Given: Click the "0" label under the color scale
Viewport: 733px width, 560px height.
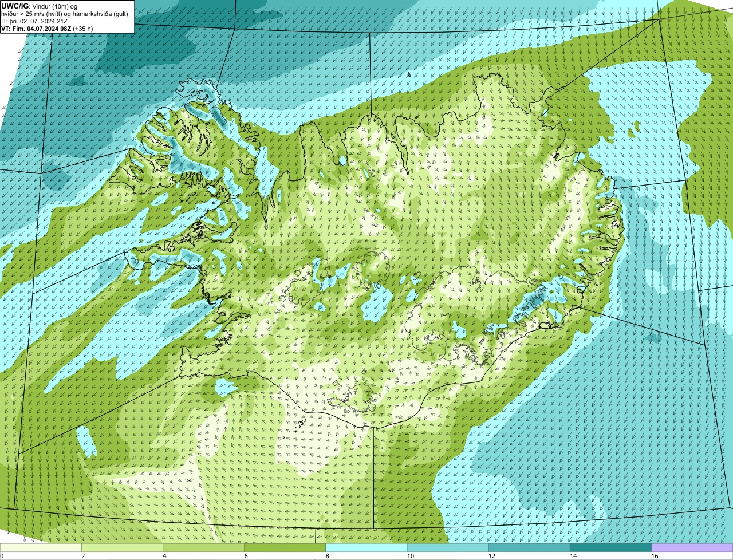Looking at the screenshot, I should click(x=2, y=556).
